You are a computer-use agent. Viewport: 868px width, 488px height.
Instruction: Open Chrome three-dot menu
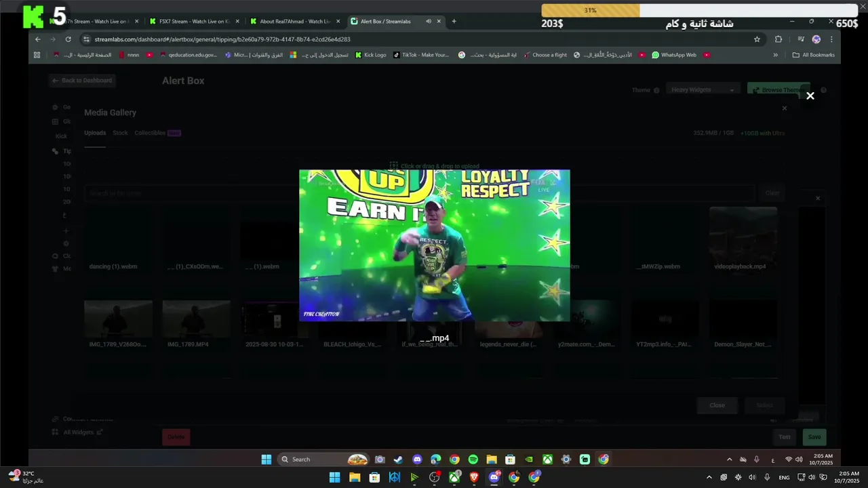(831, 39)
